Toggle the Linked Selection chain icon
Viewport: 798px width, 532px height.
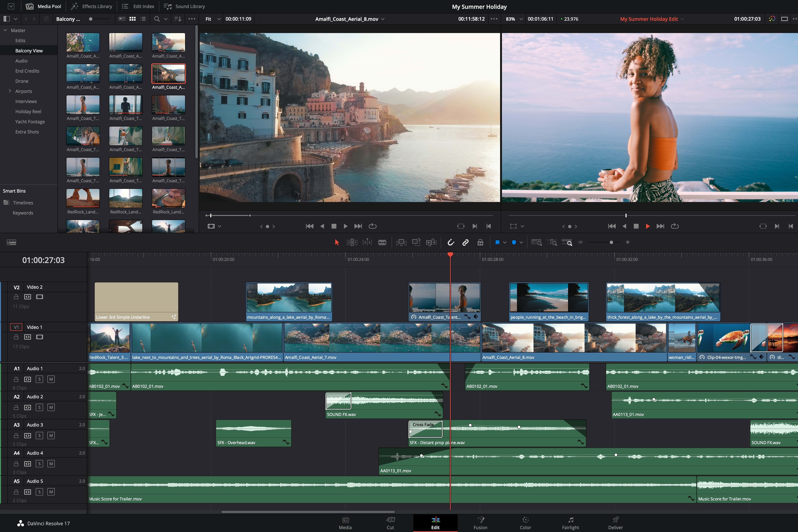click(x=466, y=242)
